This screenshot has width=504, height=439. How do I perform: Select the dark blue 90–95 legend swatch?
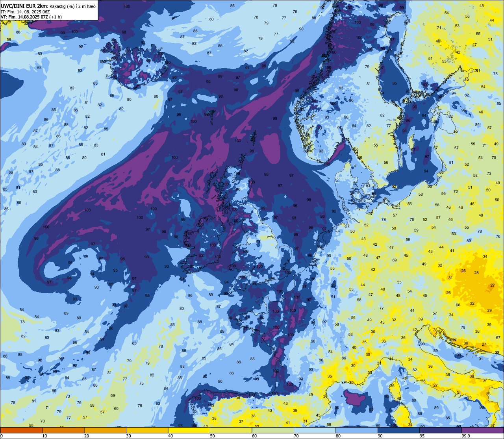398,430
